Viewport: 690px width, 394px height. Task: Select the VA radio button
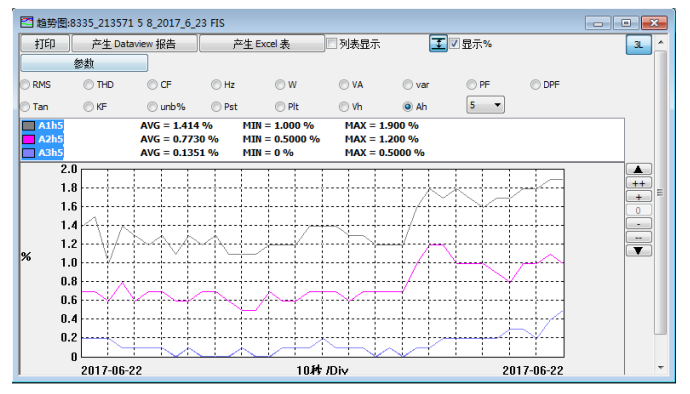click(x=344, y=85)
